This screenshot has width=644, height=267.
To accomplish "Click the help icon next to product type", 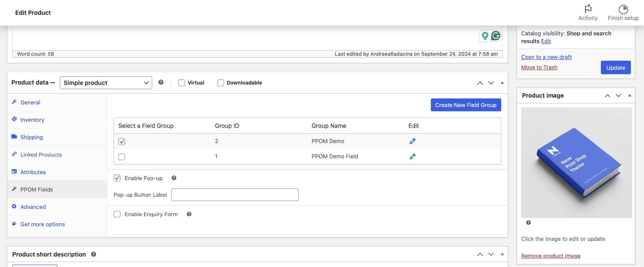I will pyautogui.click(x=161, y=82).
